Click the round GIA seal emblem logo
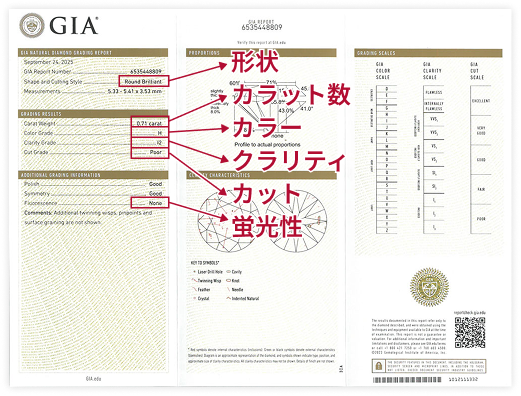 32,25
